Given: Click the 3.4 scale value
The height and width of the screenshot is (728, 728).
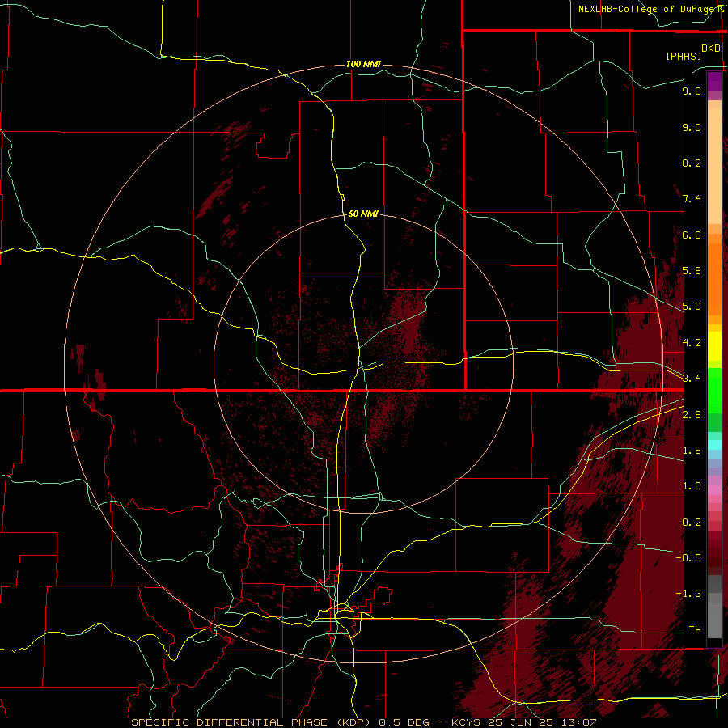Looking at the screenshot, I should 692,378.
